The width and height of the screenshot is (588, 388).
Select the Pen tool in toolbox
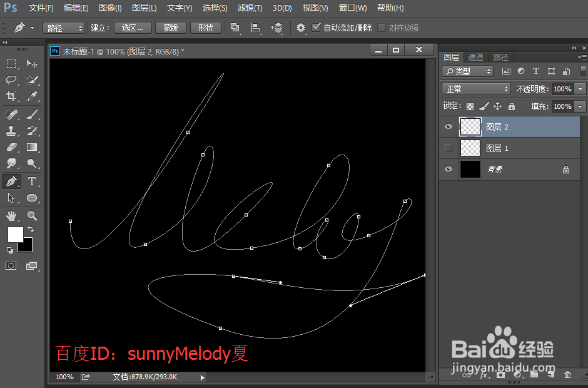11,181
